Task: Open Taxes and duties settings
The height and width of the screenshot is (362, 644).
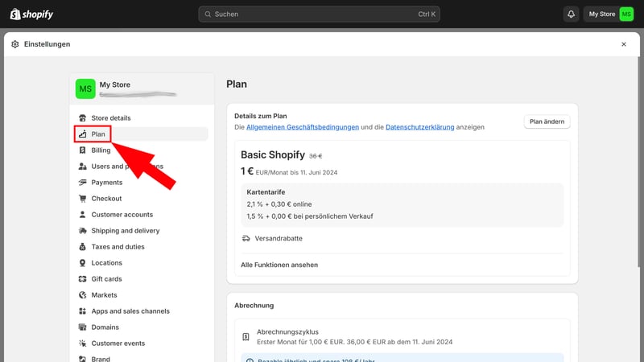Action: pos(118,247)
